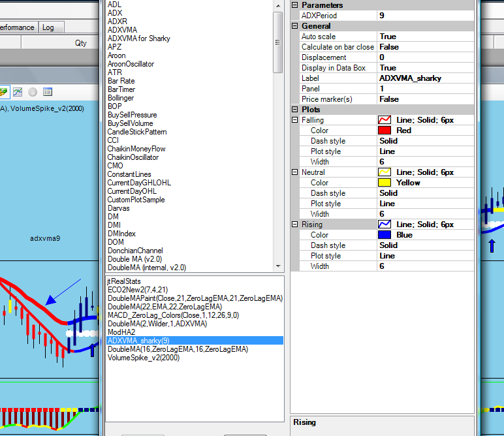Select DoubleMA(16,ZeroLagEMA,16,ZeroLagEMA) applied indicator

178,349
